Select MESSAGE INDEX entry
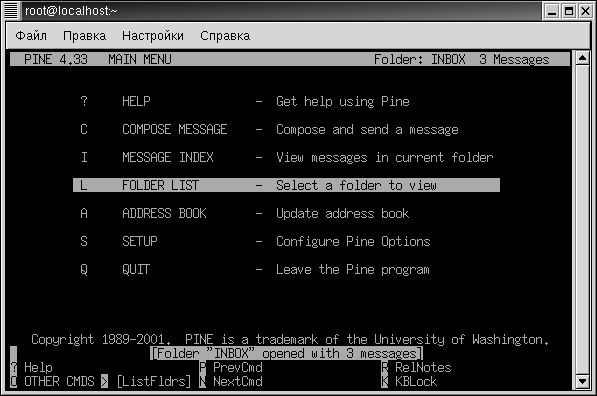 (x=286, y=157)
